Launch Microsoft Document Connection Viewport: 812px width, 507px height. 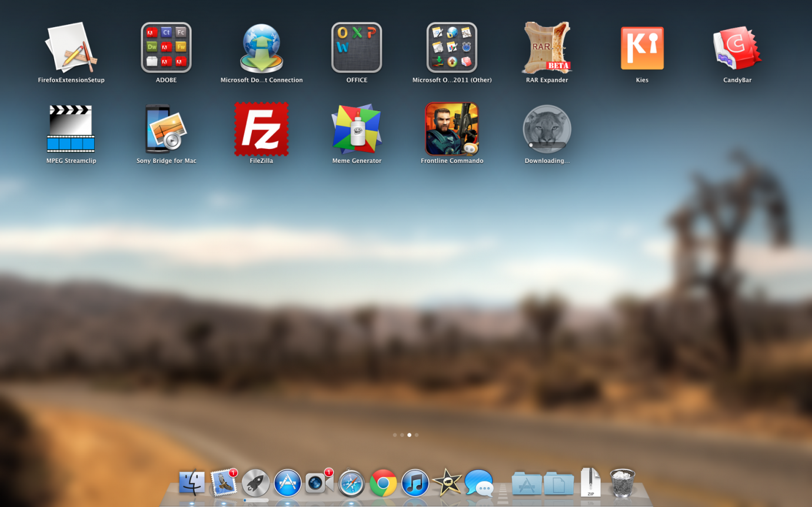point(261,48)
